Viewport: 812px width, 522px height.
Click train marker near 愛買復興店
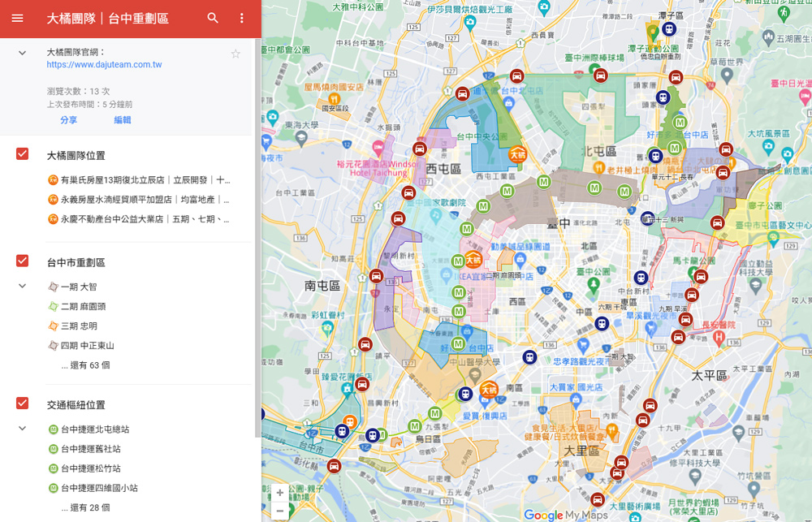[465, 394]
